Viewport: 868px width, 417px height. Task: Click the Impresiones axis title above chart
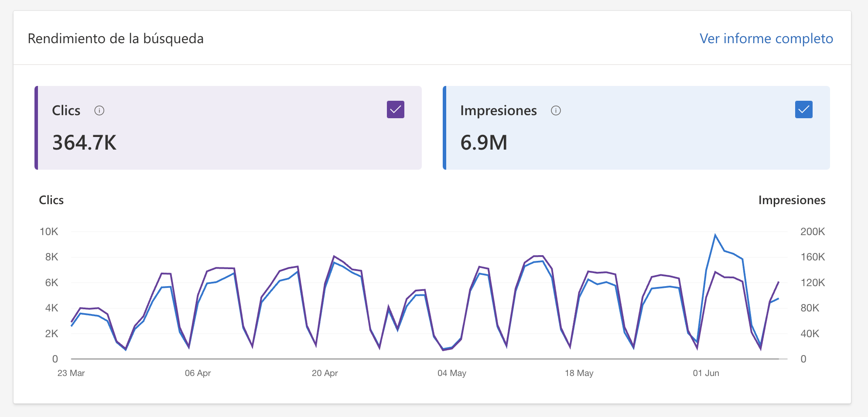tap(792, 200)
